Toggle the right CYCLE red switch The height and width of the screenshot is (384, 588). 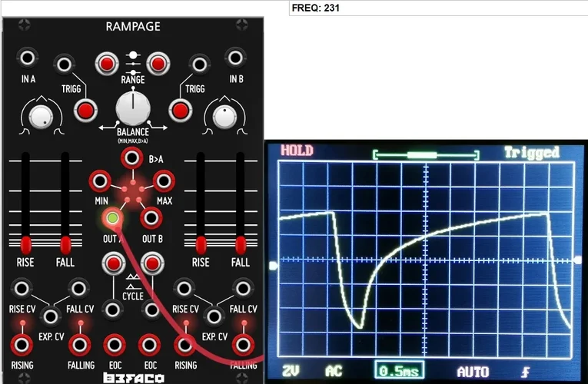tap(152, 263)
